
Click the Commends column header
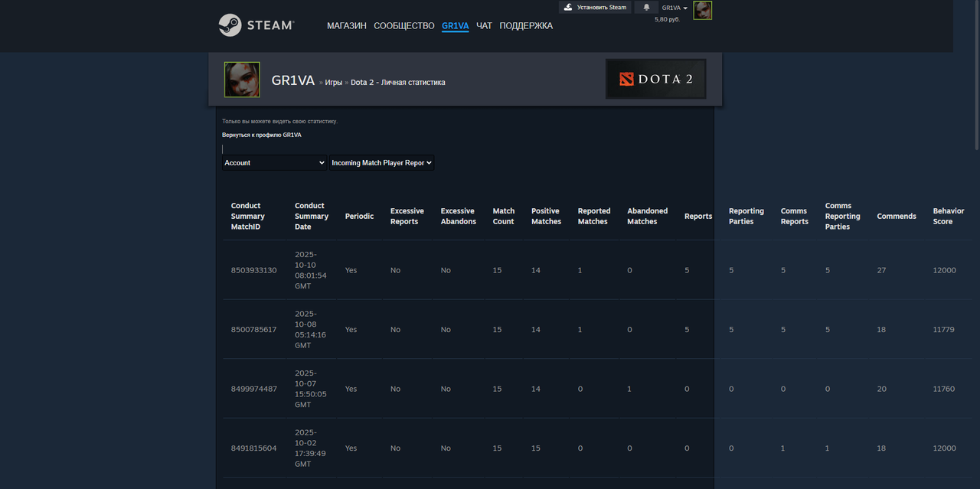pos(897,217)
